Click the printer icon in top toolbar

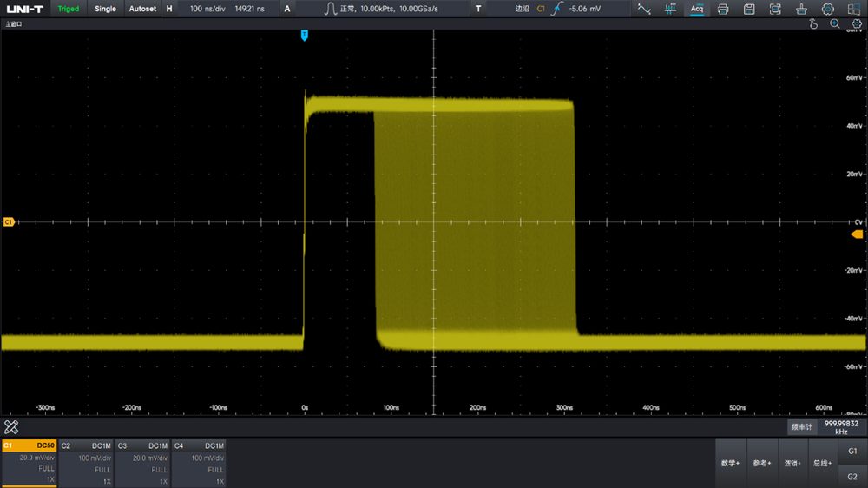coord(723,9)
